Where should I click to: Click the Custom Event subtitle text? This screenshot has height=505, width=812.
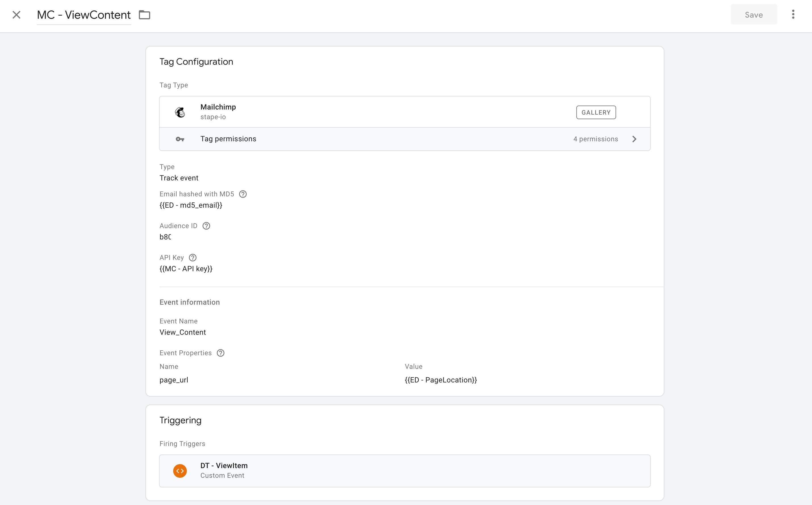coord(222,475)
